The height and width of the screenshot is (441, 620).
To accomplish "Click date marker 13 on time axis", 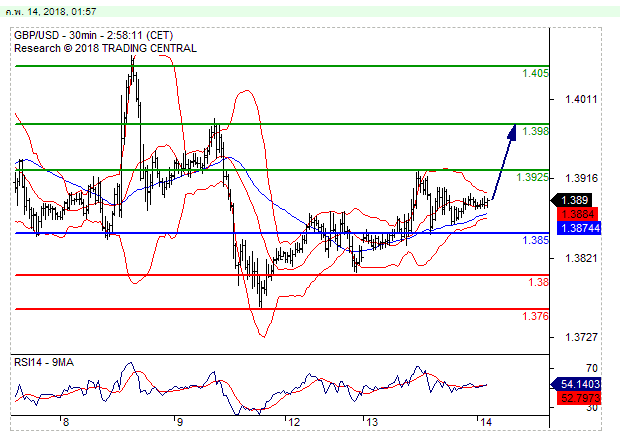I will click(x=372, y=422).
